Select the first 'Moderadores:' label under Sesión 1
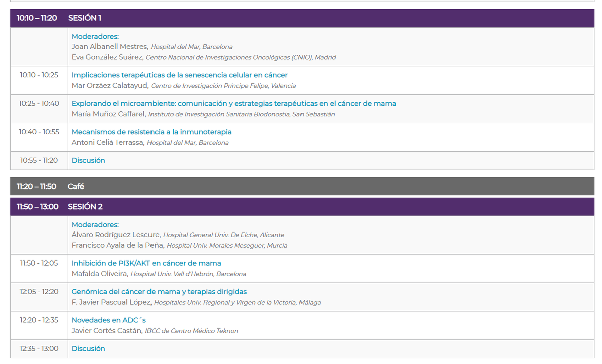Screen dimensions: 602x364 [95, 36]
